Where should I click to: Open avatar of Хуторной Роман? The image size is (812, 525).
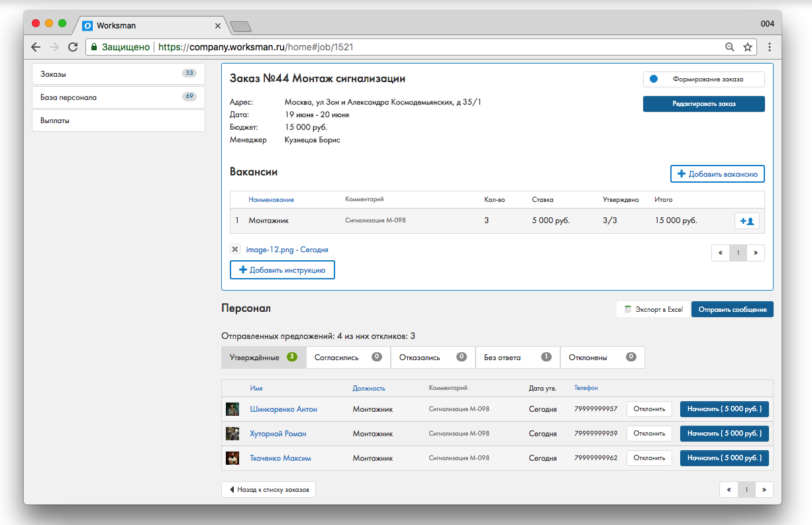point(232,434)
